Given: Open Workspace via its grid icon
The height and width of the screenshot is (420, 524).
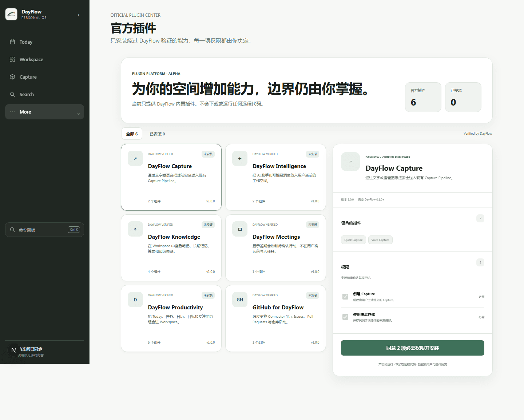Looking at the screenshot, I should [x=12, y=59].
